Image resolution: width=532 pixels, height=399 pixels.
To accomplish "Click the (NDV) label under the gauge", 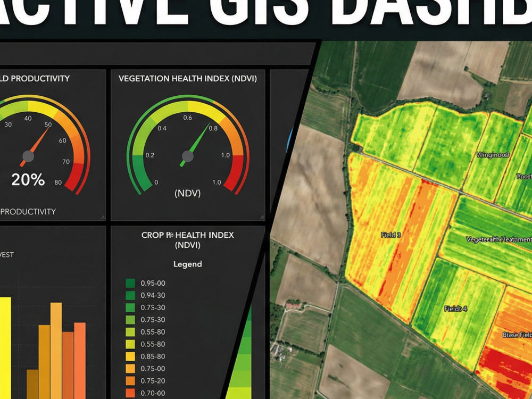I will pos(188,193).
